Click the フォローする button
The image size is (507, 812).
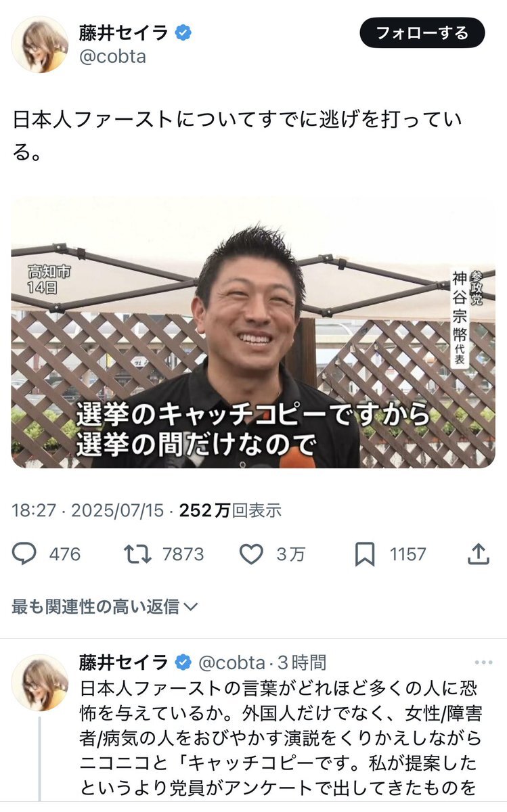(422, 32)
